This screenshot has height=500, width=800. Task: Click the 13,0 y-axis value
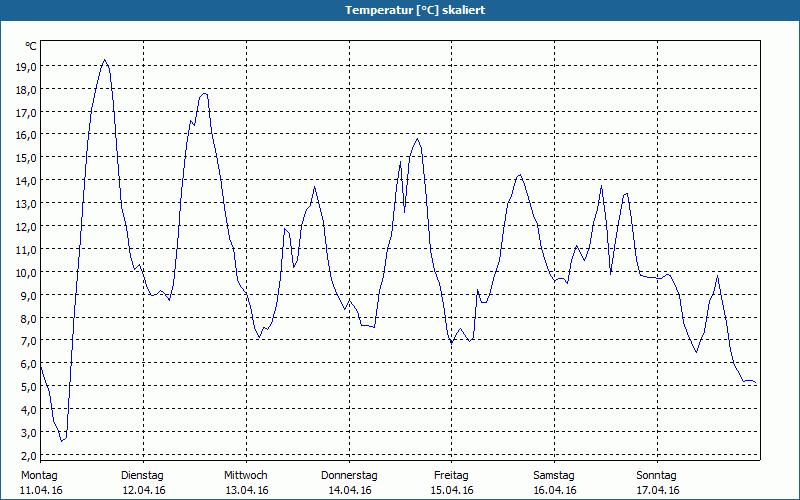coord(26,204)
